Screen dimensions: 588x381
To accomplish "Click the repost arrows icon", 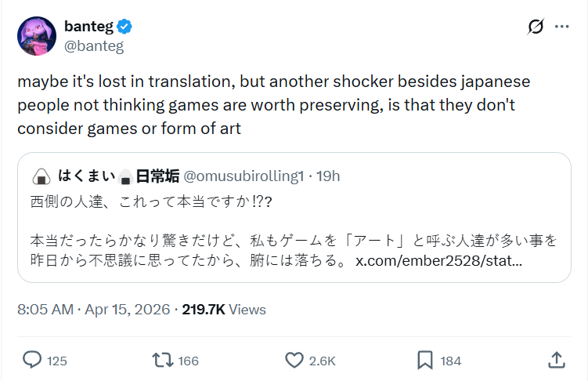I will (x=163, y=360).
